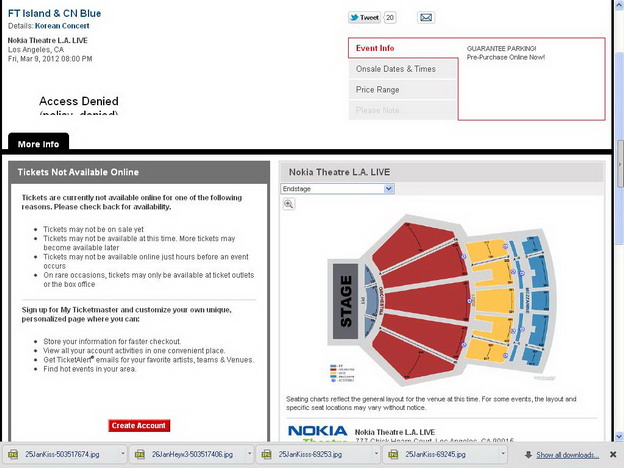This screenshot has height=468, width=624.
Task: Expand options arrow for 26JanHeyx3-503517406.jpg download
Action: point(249,453)
